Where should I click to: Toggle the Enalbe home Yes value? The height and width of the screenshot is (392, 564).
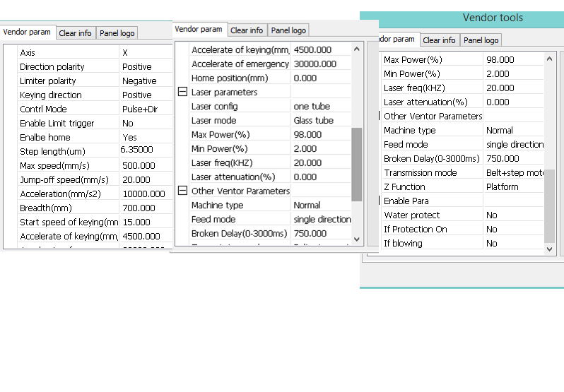click(x=146, y=138)
